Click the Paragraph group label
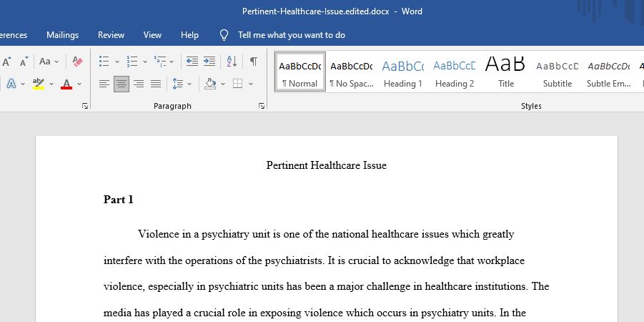 click(172, 106)
